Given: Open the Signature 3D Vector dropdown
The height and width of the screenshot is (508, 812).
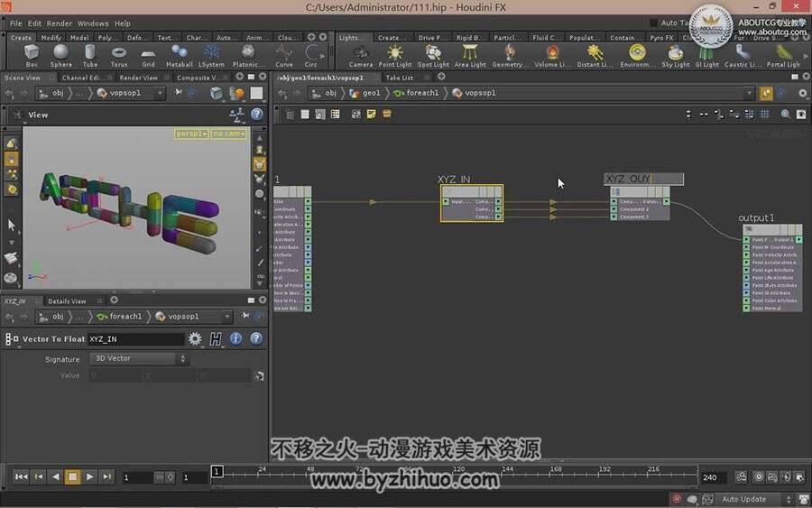Looking at the screenshot, I should 139,358.
